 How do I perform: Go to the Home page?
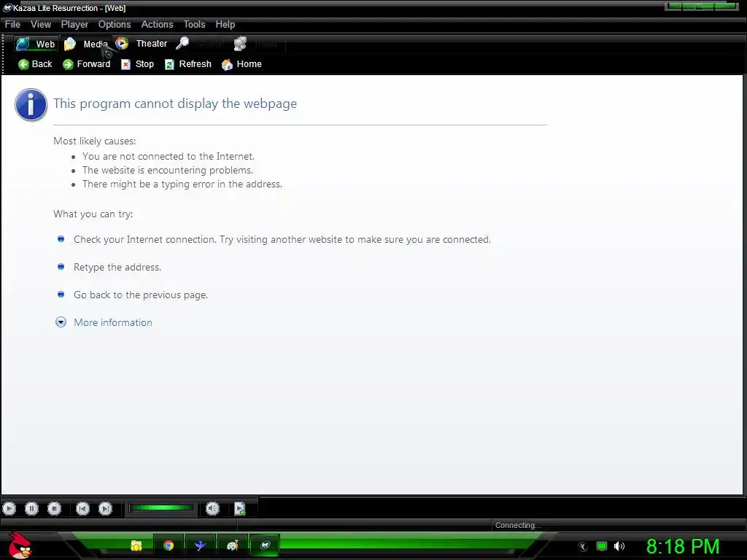pos(241,64)
